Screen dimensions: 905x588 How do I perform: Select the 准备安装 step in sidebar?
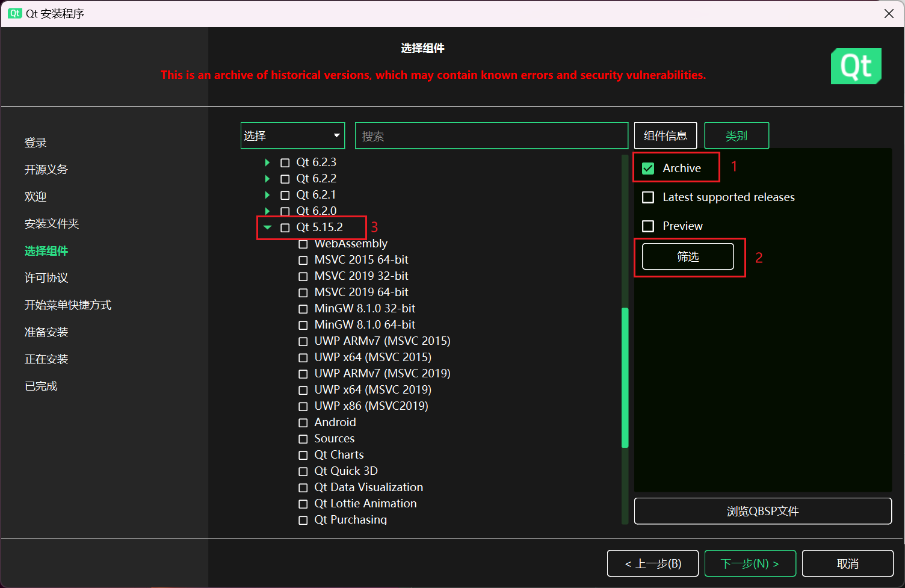[x=46, y=332]
